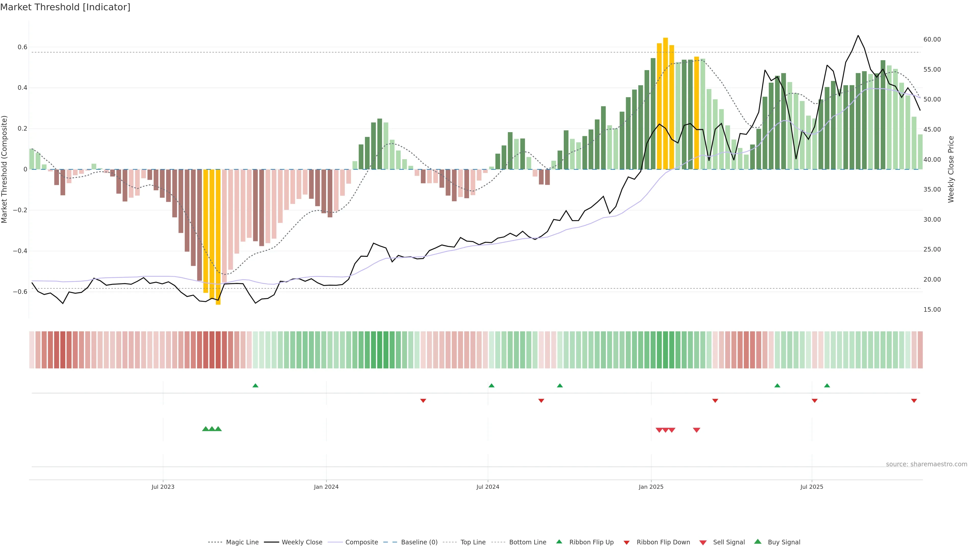Click Ribbon Flip Up legend triangle

pos(559,542)
